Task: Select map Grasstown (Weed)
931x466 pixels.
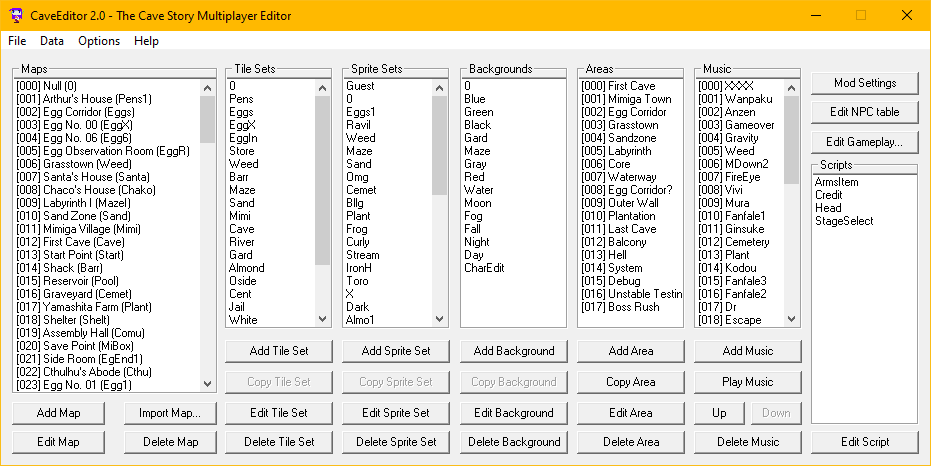Action: pos(74,164)
